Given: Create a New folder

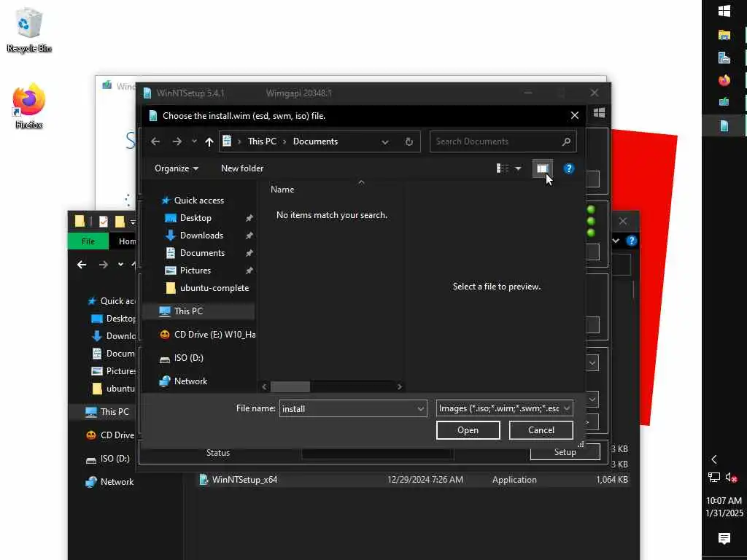Looking at the screenshot, I should point(242,168).
